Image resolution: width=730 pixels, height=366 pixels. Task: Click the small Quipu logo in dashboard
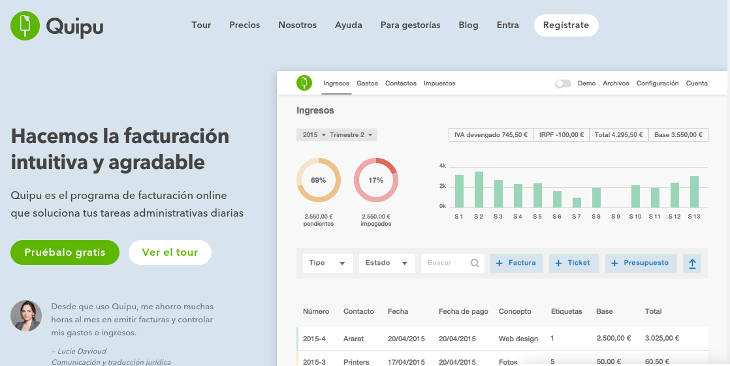(x=304, y=83)
